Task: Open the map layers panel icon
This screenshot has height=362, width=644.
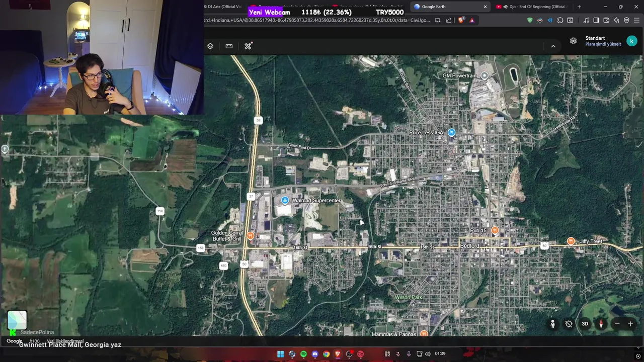Action: click(x=210, y=46)
